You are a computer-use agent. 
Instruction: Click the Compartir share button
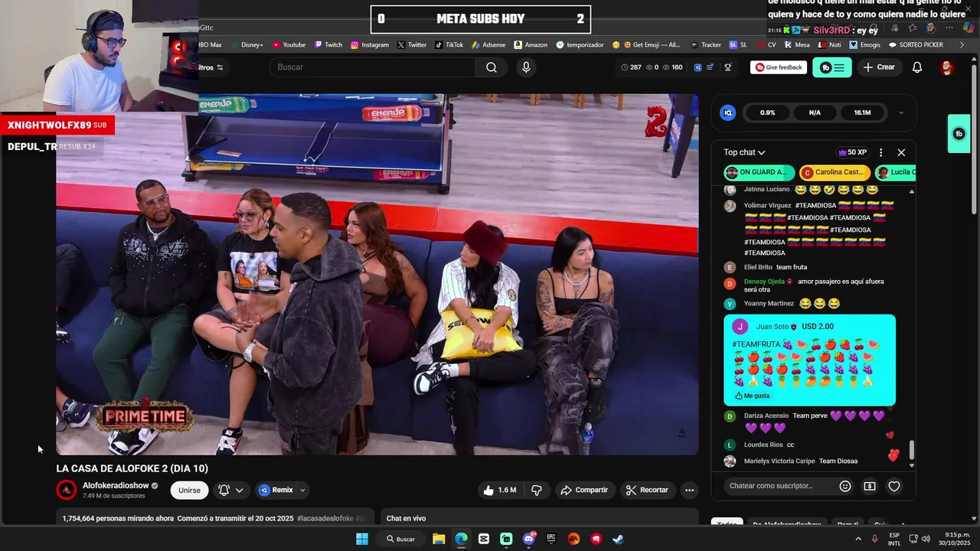point(584,490)
